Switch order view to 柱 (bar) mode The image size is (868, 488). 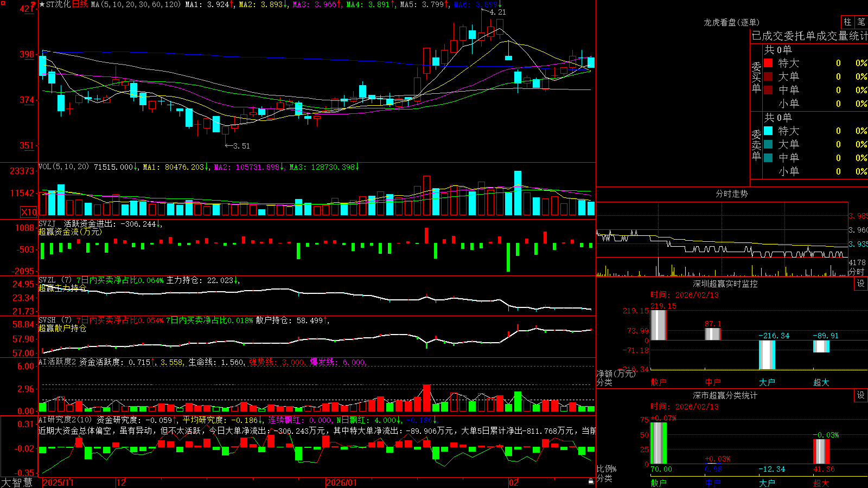(847, 22)
